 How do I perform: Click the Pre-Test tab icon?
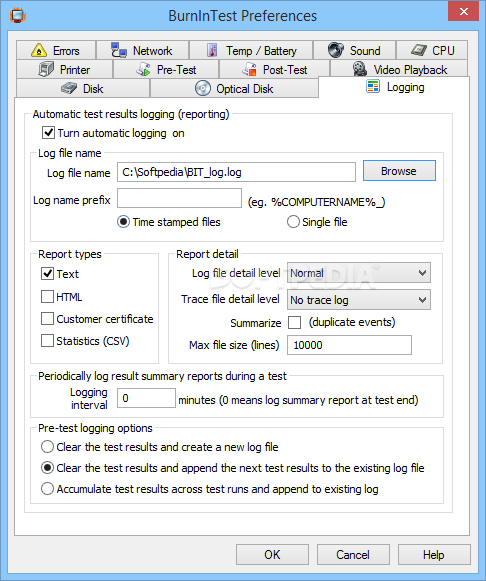[143, 69]
